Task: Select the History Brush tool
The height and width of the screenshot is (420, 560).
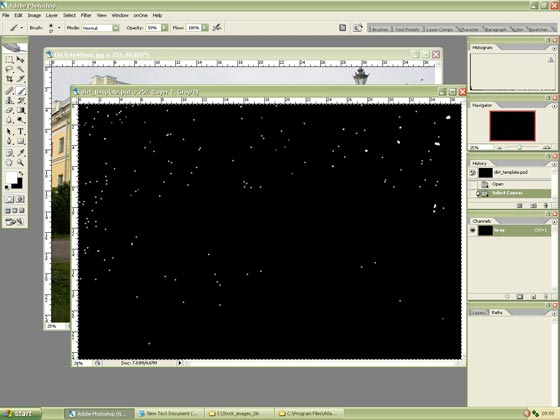Action: pos(20,101)
